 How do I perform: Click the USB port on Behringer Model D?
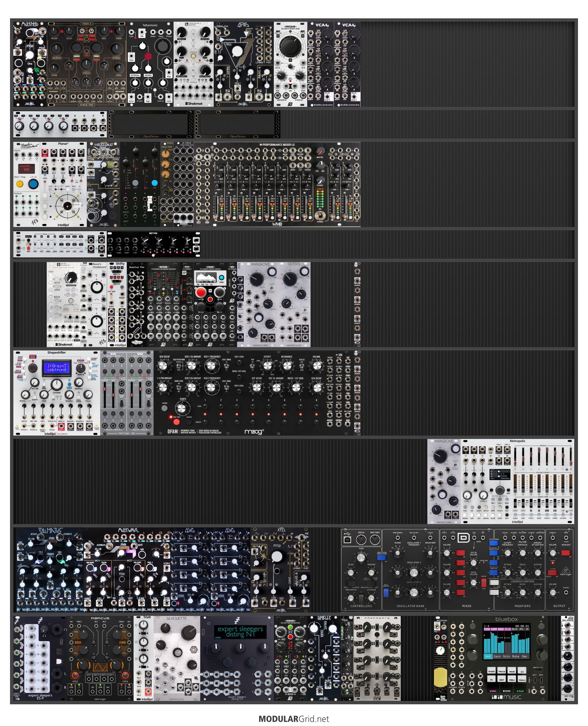pos(347,540)
